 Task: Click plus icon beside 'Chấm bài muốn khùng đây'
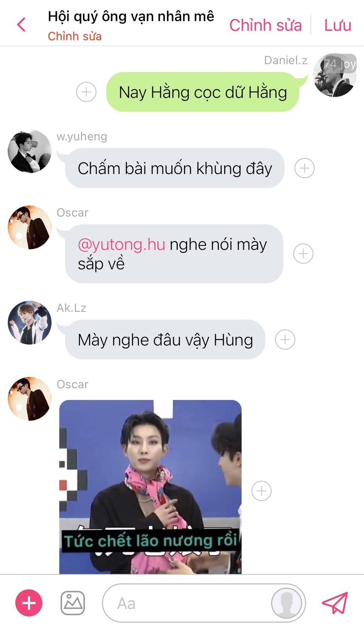[304, 168]
